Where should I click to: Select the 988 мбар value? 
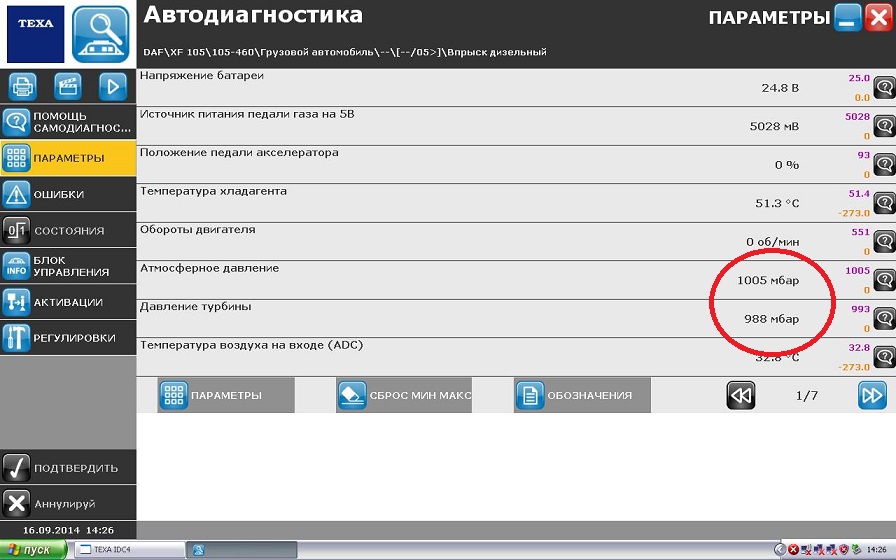(771, 319)
